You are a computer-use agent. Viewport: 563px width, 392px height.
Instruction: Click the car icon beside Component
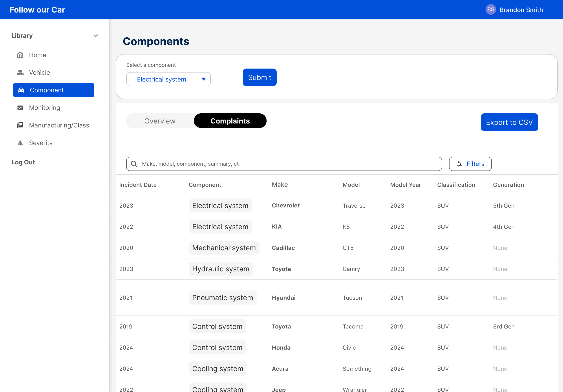(21, 90)
